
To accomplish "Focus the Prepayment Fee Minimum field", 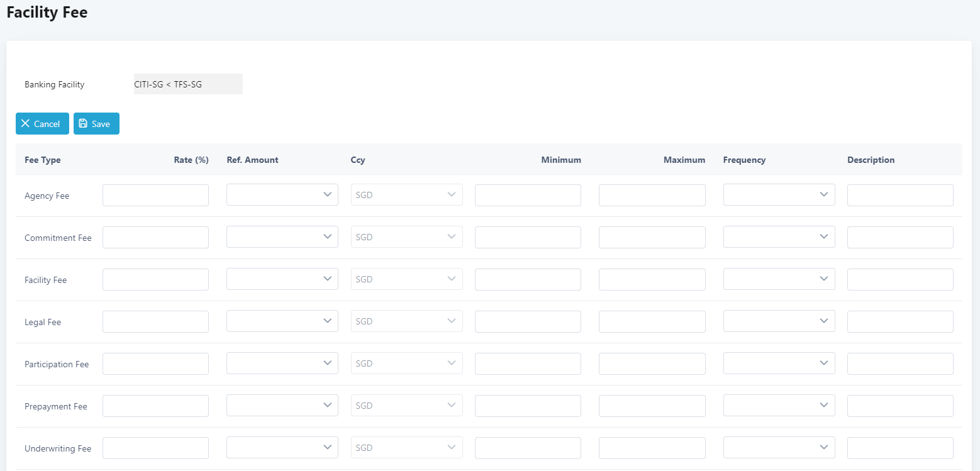I will coord(528,406).
